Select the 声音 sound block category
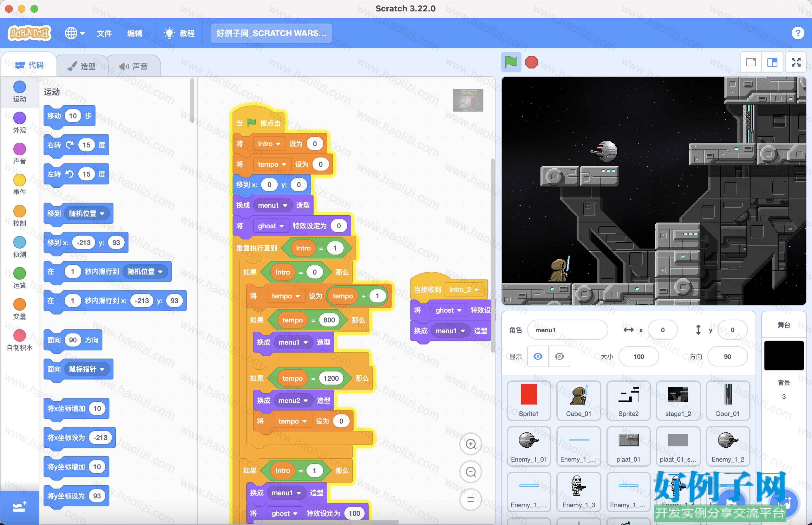The image size is (812, 525). pos(19,154)
